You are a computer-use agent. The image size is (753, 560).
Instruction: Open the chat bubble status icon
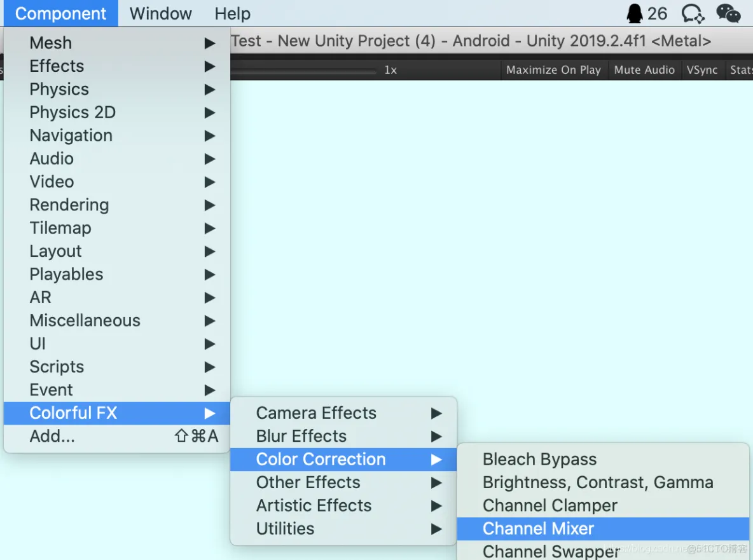coord(693,13)
